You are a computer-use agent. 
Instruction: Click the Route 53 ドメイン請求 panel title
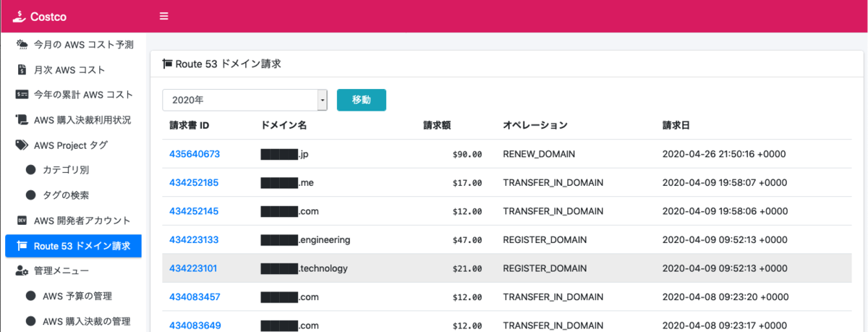(x=228, y=64)
